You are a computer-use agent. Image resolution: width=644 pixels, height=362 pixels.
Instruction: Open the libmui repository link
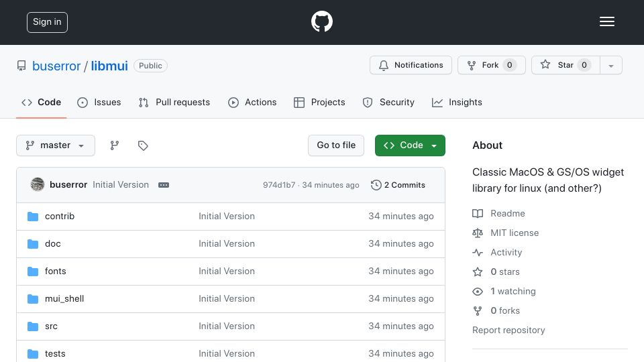point(109,66)
